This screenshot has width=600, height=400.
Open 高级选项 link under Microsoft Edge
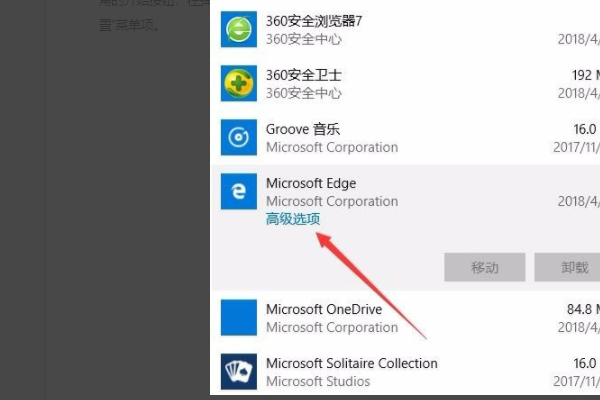293,219
